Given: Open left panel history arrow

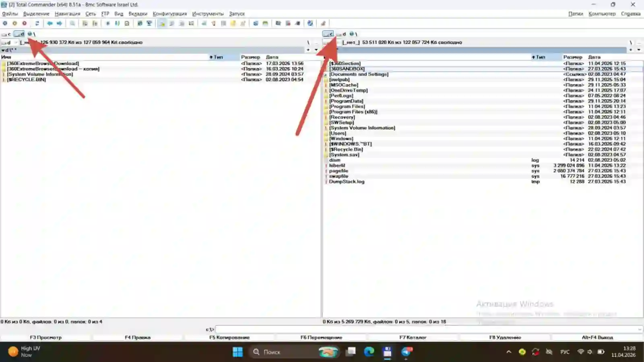Looking at the screenshot, I should [316, 50].
